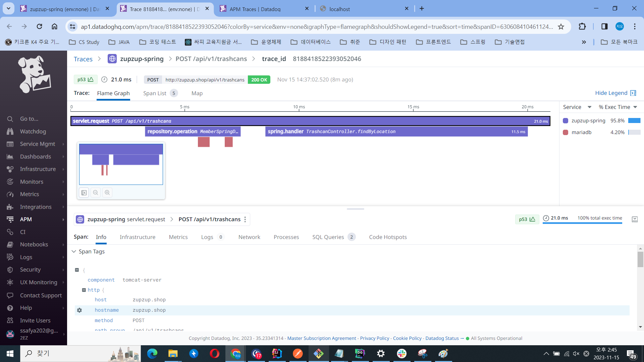
Task: Open Logs sidebar item
Action: (x=26, y=257)
